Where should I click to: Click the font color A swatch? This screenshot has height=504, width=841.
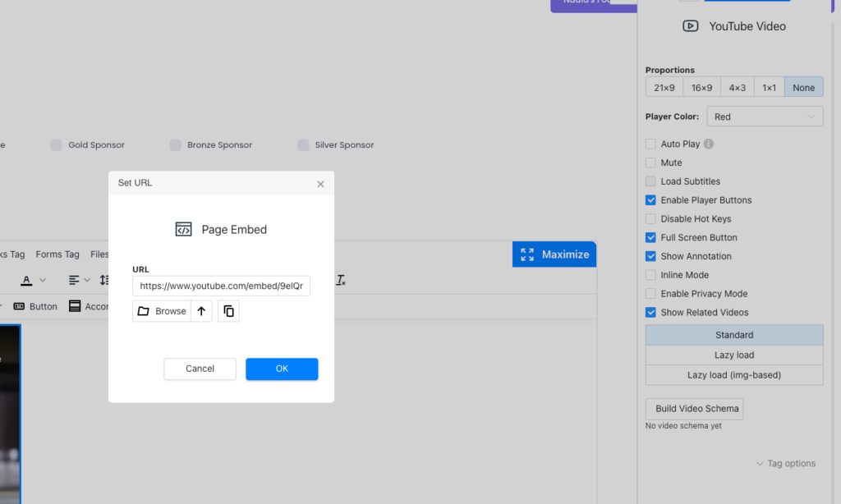tap(26, 280)
